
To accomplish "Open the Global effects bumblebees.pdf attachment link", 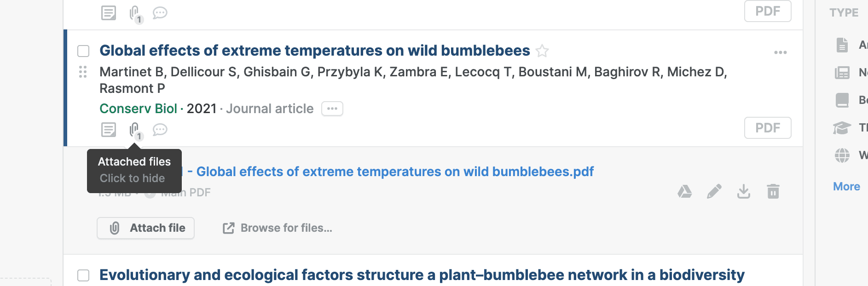I will [395, 172].
